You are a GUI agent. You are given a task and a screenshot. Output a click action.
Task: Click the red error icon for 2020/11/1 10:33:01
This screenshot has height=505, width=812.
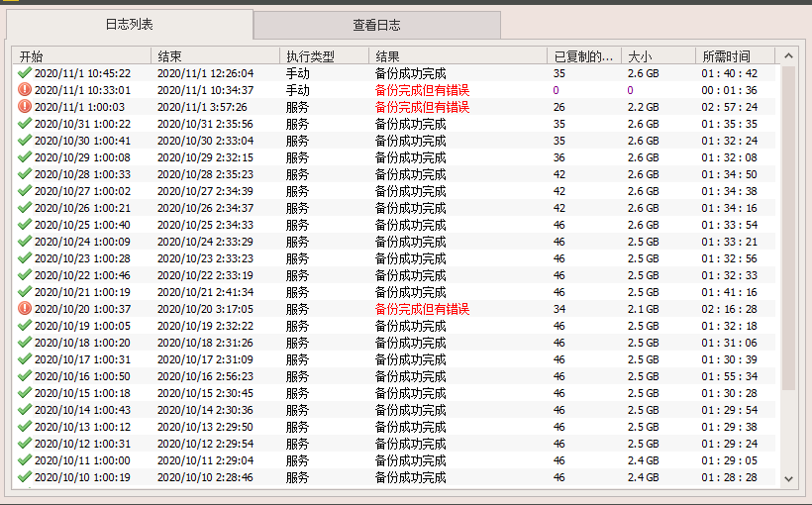(x=25, y=90)
